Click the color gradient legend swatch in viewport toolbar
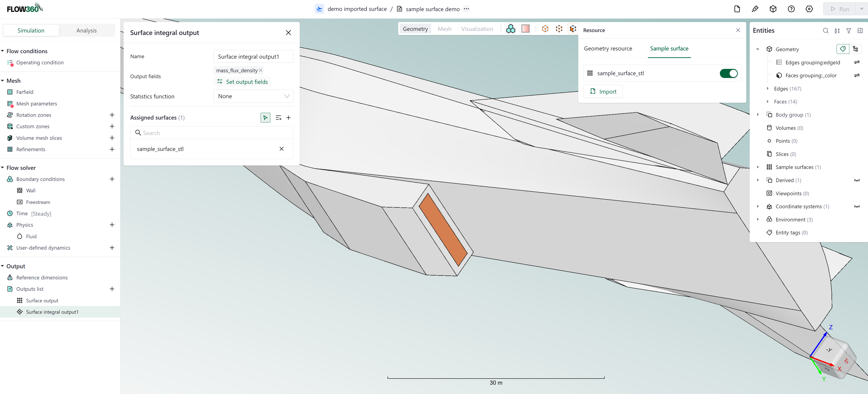 click(x=526, y=29)
